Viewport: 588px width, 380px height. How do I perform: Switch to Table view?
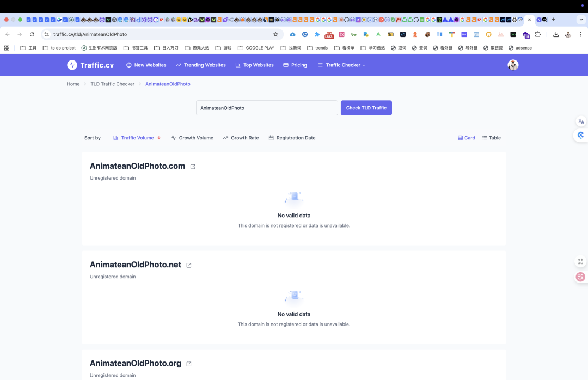click(x=492, y=138)
